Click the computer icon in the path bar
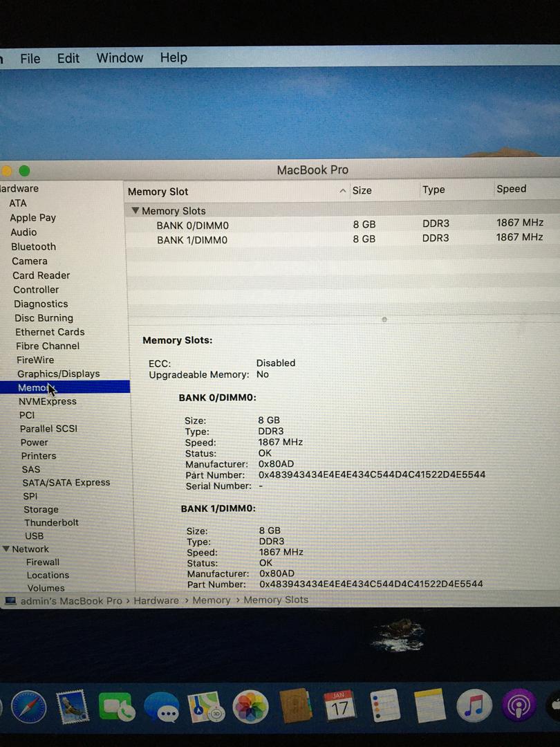The width and height of the screenshot is (560, 747). pyautogui.click(x=10, y=601)
